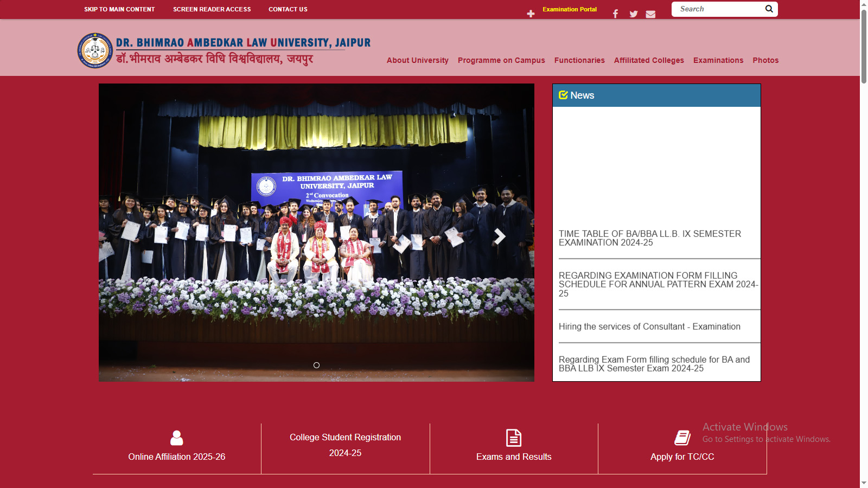Open Apply for TC/CC link
The width and height of the screenshot is (868, 488).
[x=682, y=457]
